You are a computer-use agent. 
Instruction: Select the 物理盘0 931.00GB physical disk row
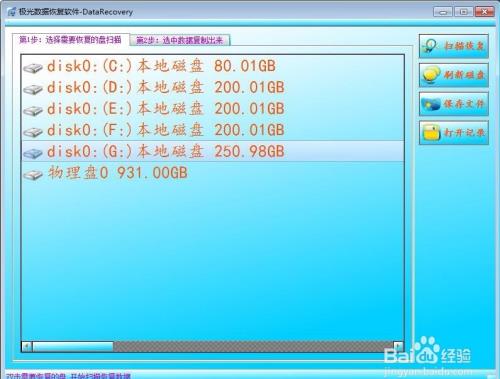213,173
